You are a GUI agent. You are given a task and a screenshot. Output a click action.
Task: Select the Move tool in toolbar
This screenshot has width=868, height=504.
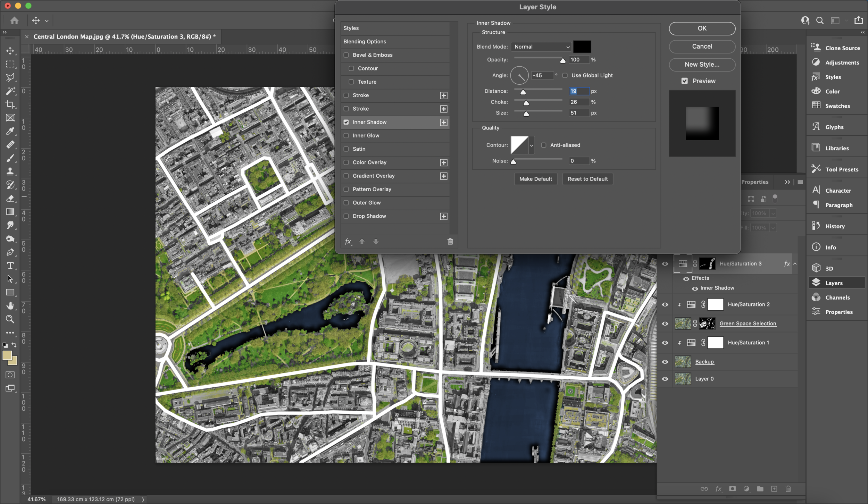(10, 51)
